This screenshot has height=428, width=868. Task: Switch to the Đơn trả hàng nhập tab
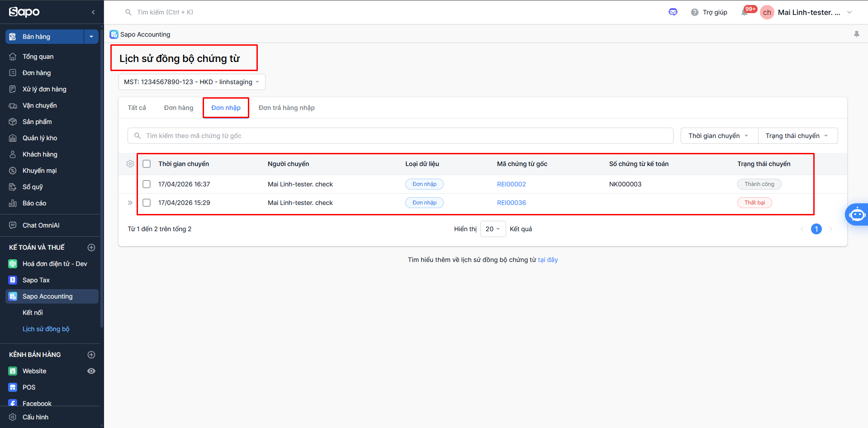click(286, 108)
